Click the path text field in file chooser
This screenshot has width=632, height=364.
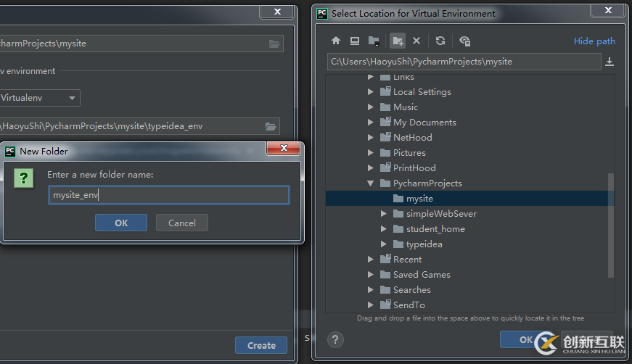tap(464, 62)
